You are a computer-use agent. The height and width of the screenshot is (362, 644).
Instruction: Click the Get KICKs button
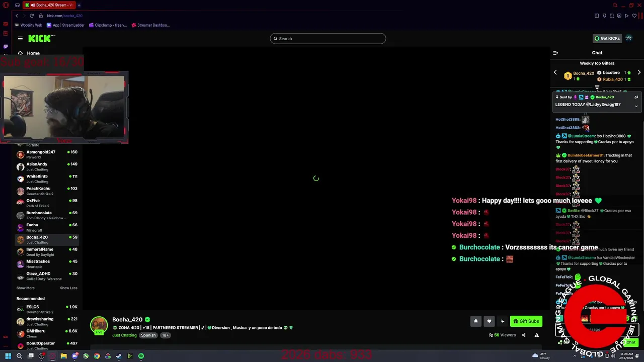(x=607, y=38)
